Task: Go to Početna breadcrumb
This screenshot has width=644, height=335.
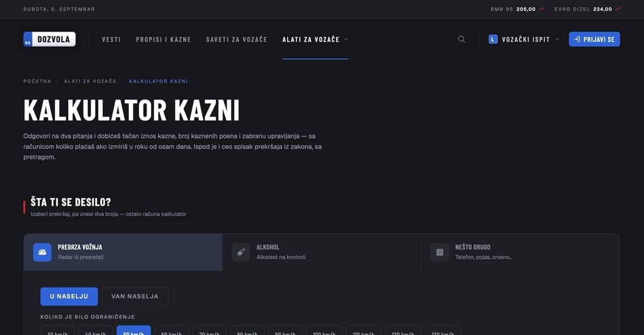Action: pos(38,81)
